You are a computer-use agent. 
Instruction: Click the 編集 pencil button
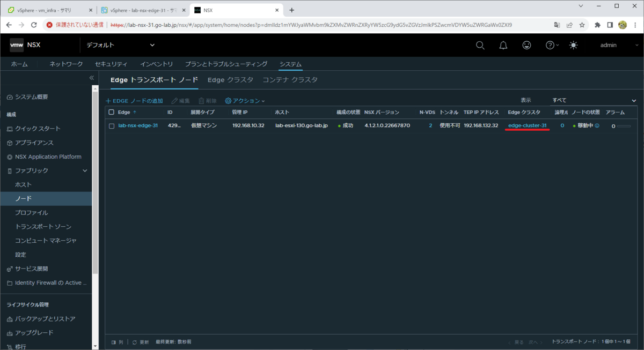180,101
